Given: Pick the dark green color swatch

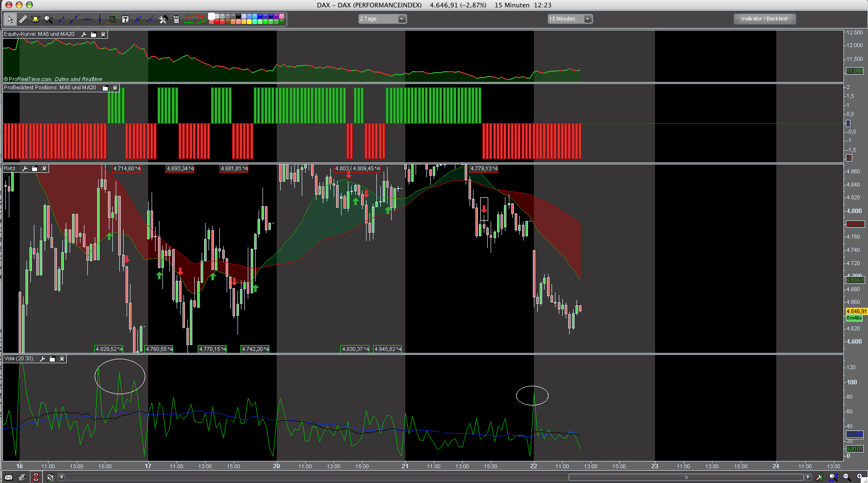Looking at the screenshot, I should [282, 22].
